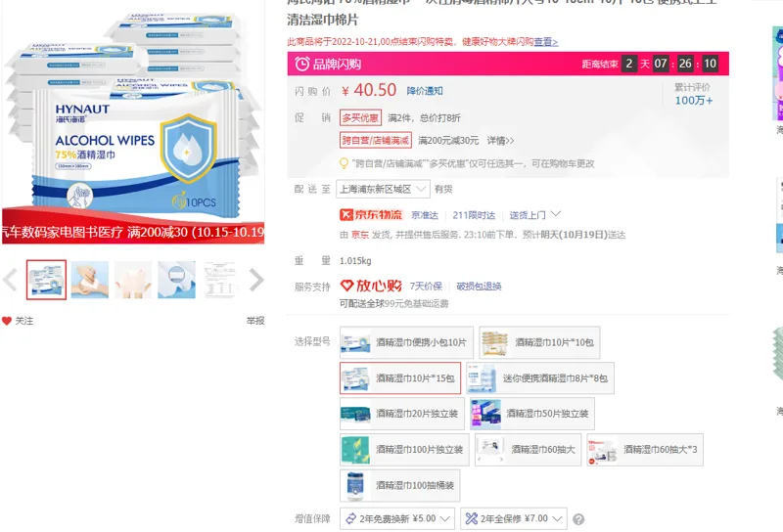Open the help question mark beside 增值保障
783x532 pixels.
pos(578,519)
